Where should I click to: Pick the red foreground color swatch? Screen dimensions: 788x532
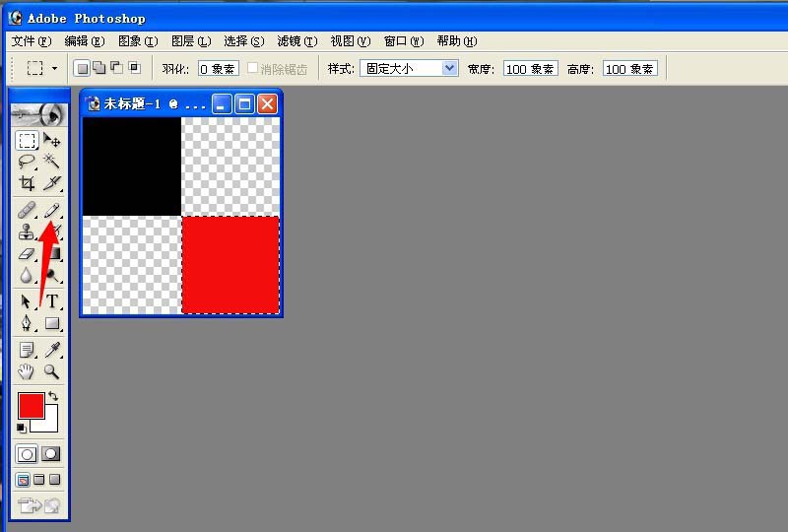click(31, 405)
